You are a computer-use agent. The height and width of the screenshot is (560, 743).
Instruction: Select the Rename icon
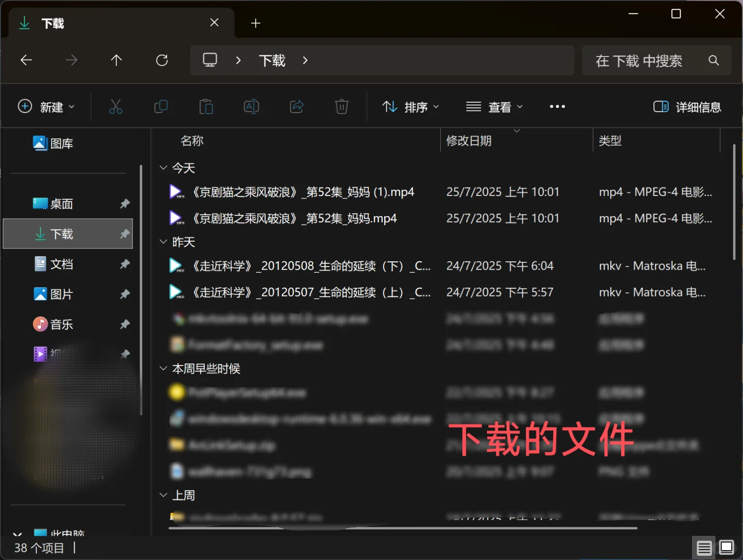click(x=251, y=106)
